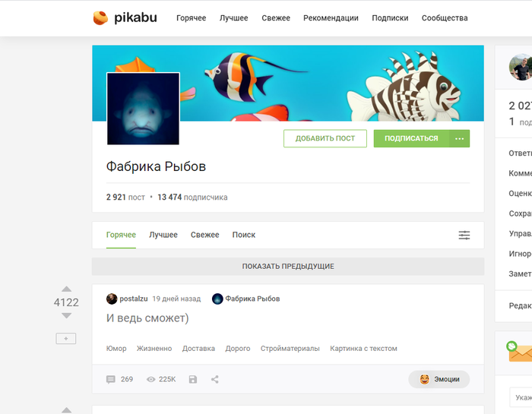532x414 pixels.
Task: Open three-dots menu beside Подписаться
Action: pos(459,138)
